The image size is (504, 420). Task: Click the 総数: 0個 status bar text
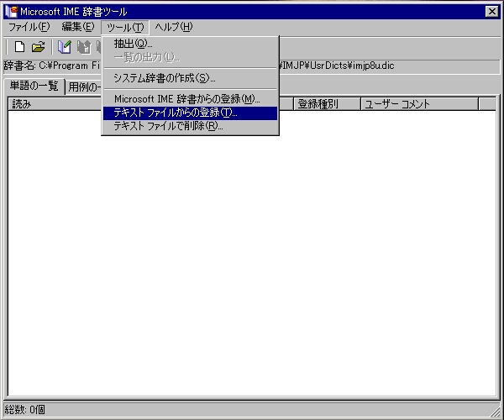pyautogui.click(x=24, y=410)
